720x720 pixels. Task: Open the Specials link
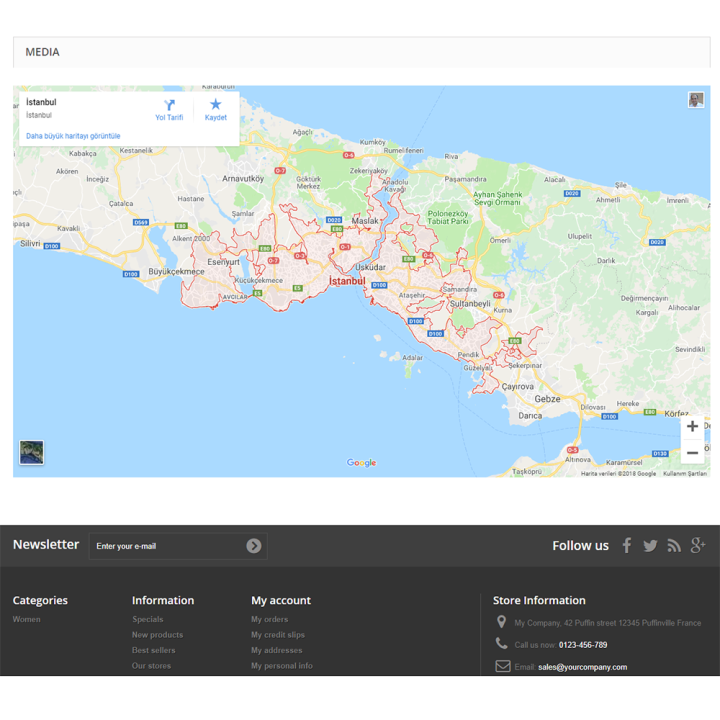148,619
